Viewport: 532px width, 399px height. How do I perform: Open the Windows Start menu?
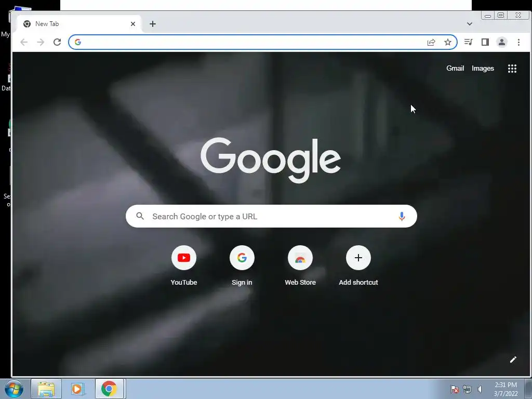14,389
